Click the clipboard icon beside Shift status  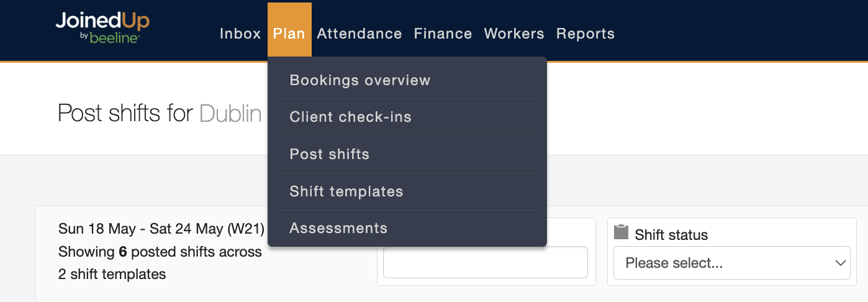pyautogui.click(x=621, y=232)
